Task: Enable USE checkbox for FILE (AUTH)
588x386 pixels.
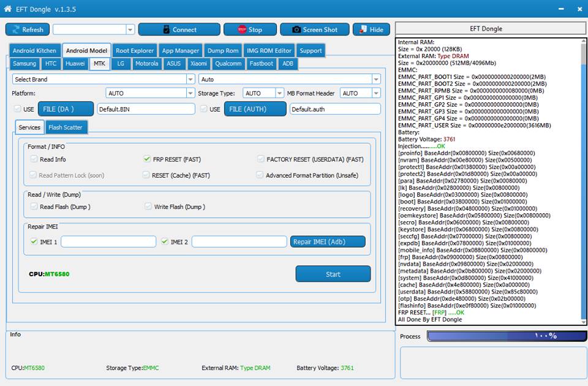Action: 203,109
